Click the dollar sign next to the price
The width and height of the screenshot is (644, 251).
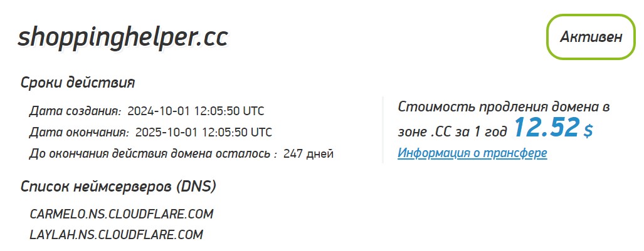(x=589, y=130)
